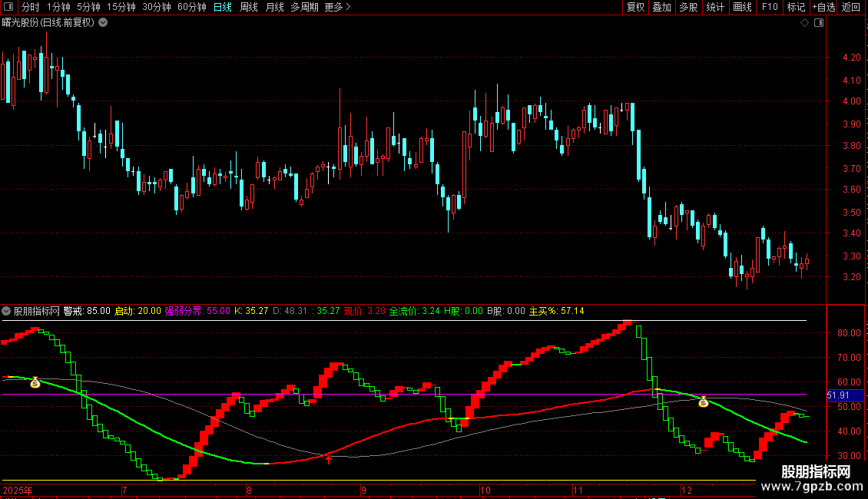Click the diamond icon at chart top-right
This screenshot has width=868, height=499.
804,23
